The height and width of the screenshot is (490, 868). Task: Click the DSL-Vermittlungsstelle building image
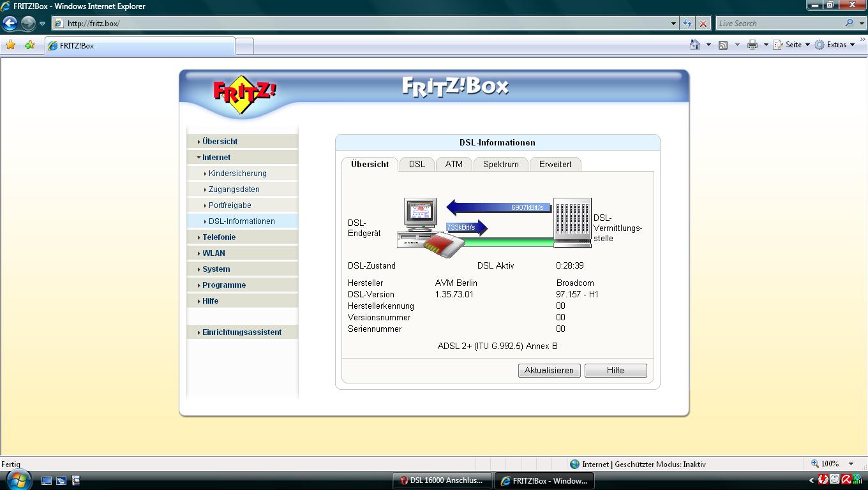tap(572, 223)
